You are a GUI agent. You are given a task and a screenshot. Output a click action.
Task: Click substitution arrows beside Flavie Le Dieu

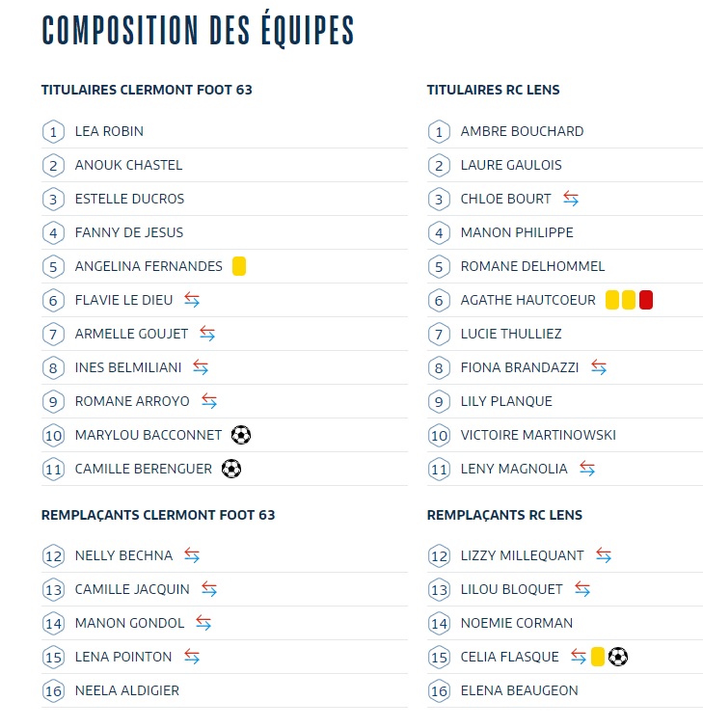point(192,300)
